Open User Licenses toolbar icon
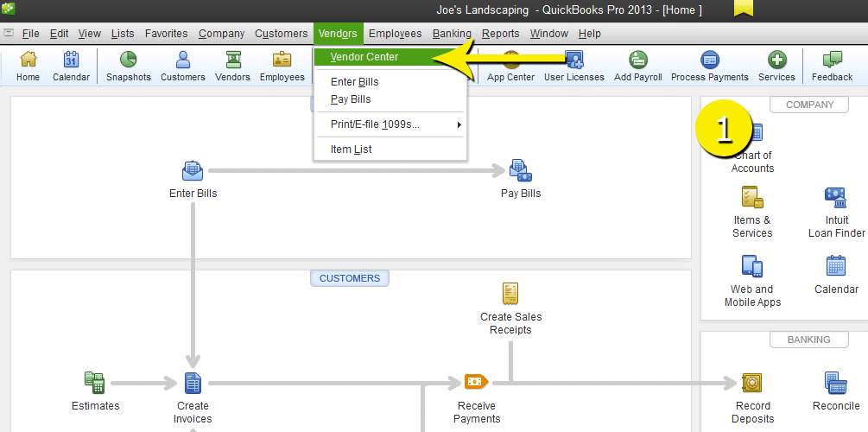Viewport: 868px width, 432px height. [x=574, y=66]
